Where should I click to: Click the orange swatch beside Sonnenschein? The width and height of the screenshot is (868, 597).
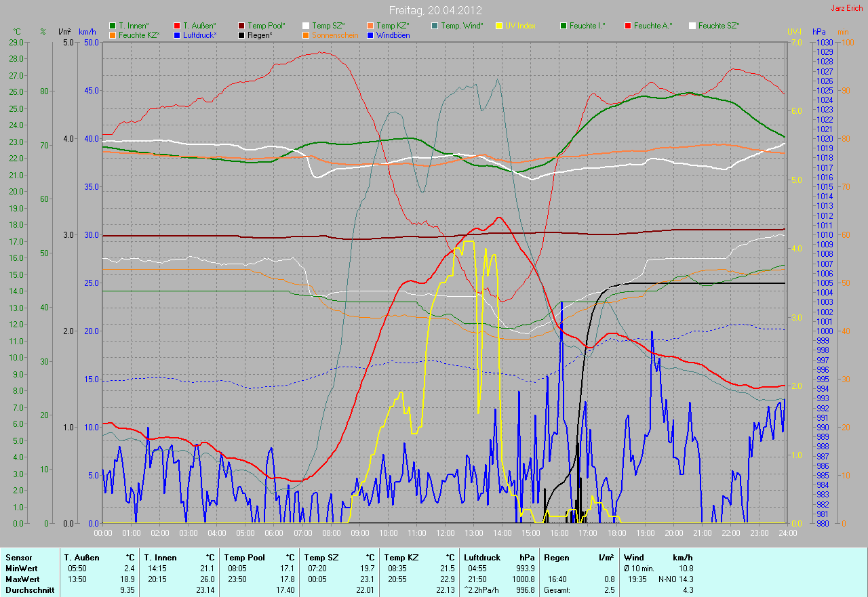(x=307, y=35)
